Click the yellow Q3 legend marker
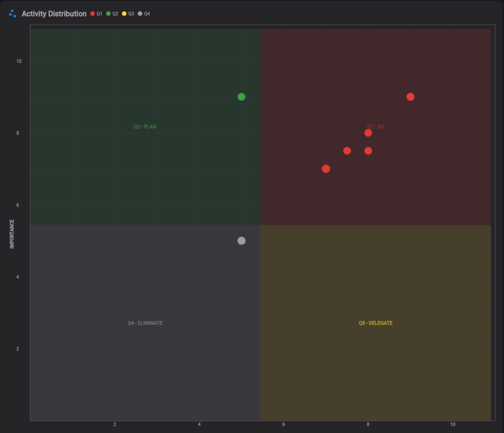This screenshot has width=504, height=433. (x=125, y=14)
